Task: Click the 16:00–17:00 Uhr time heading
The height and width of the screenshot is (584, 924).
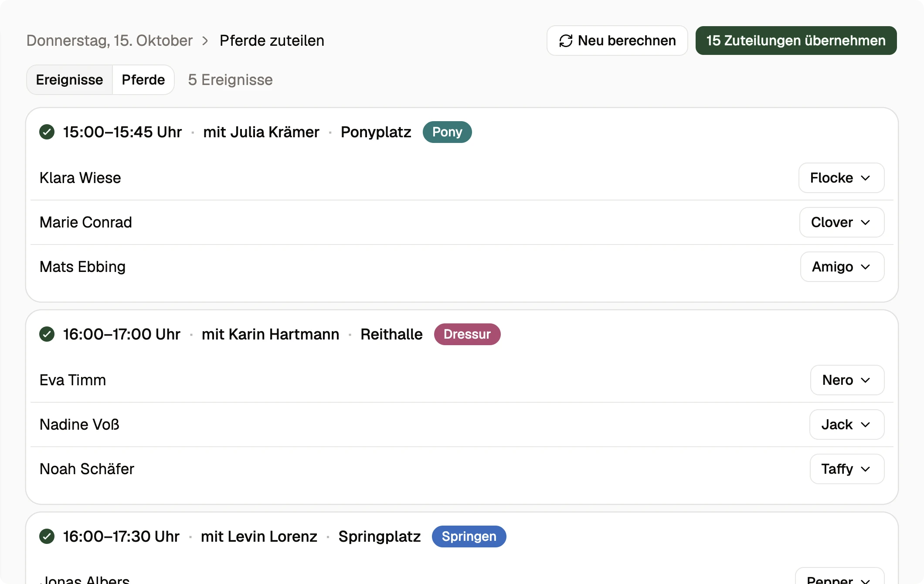Action: coord(122,334)
